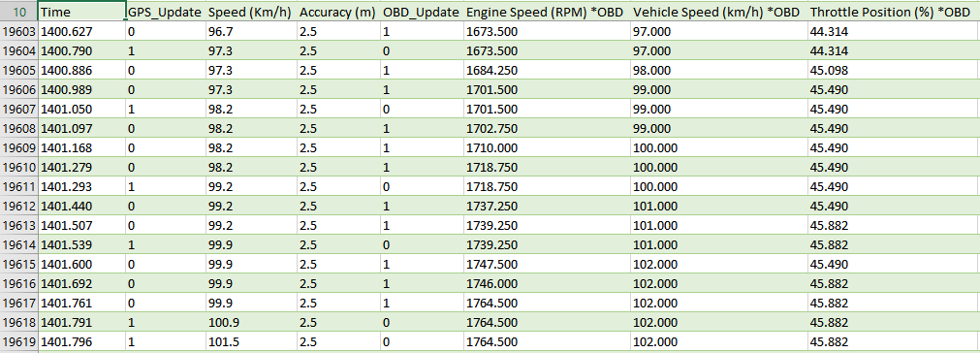Click the Time cell 1401.796

(x=81, y=341)
